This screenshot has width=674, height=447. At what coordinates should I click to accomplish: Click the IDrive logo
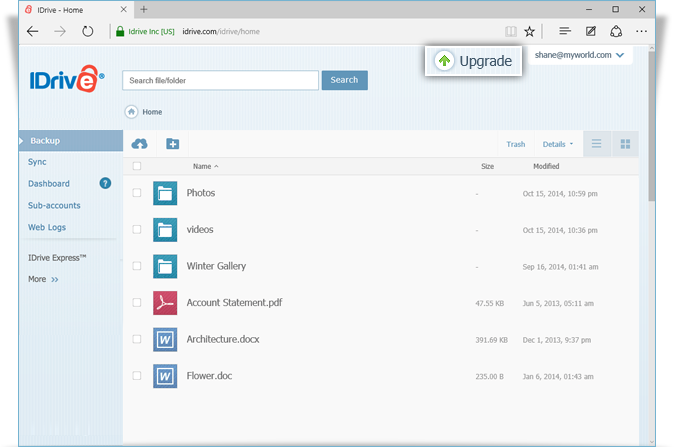point(67,79)
